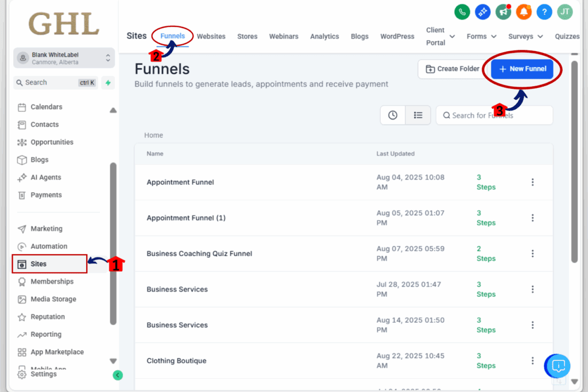Open the orange bell notifications icon
Screen dimensions: 588x392
pos(524,12)
